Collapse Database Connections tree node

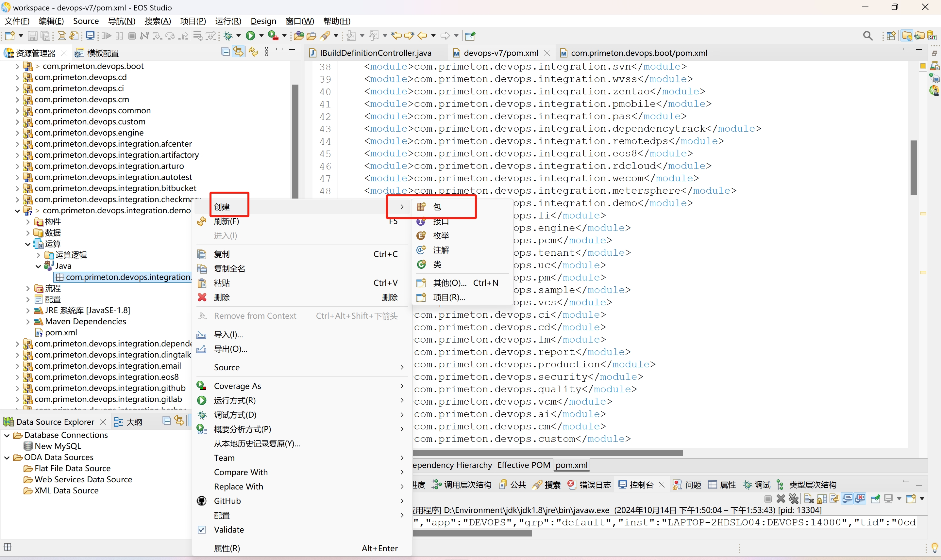tap(7, 435)
